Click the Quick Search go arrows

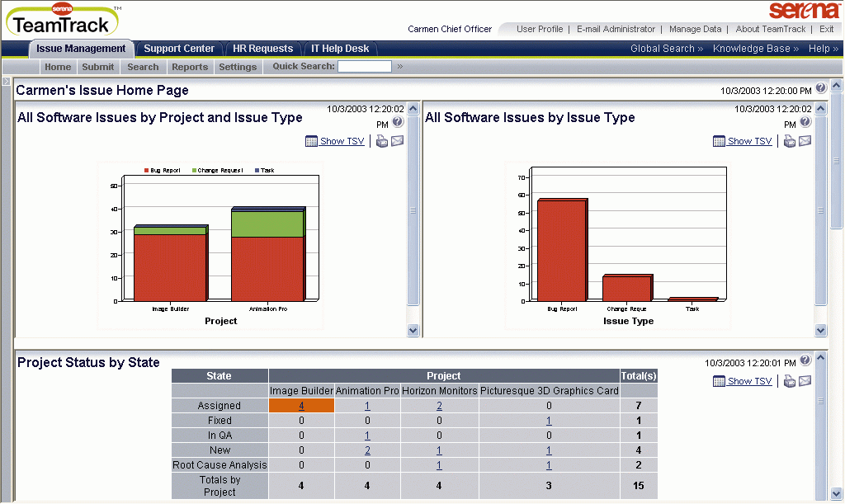(400, 66)
